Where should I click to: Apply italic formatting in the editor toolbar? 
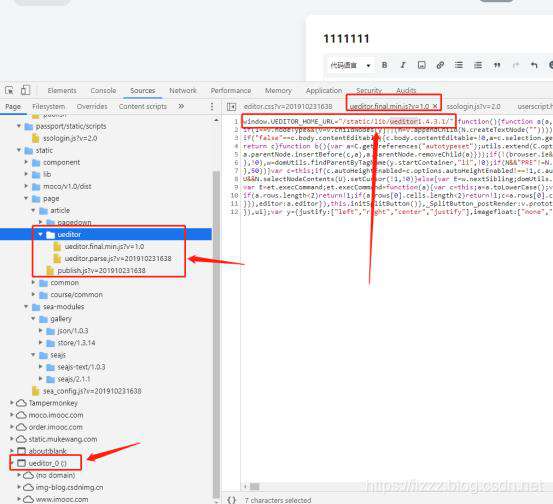point(403,65)
